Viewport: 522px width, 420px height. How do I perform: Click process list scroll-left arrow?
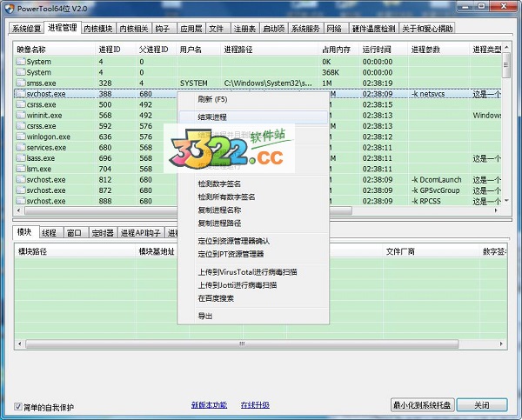[18, 210]
